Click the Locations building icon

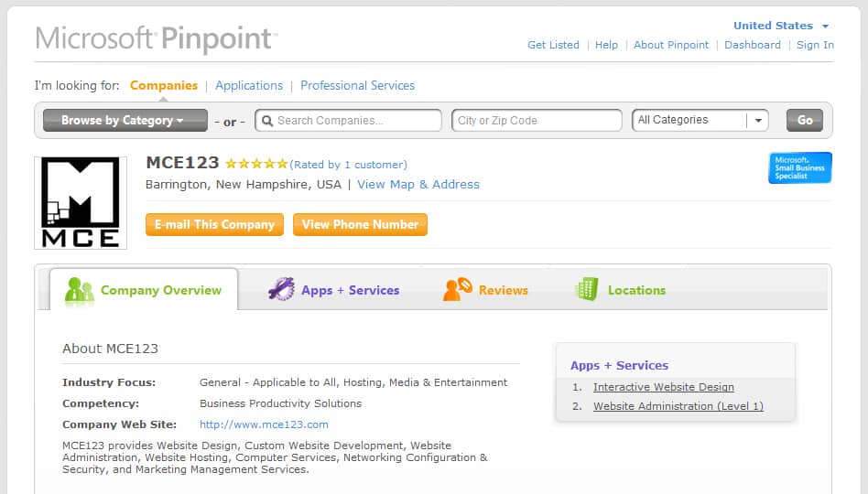click(587, 289)
